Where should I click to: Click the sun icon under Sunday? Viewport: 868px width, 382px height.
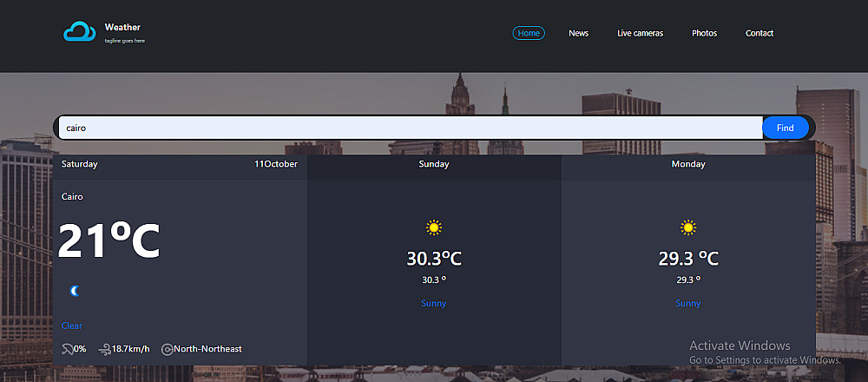click(x=434, y=227)
